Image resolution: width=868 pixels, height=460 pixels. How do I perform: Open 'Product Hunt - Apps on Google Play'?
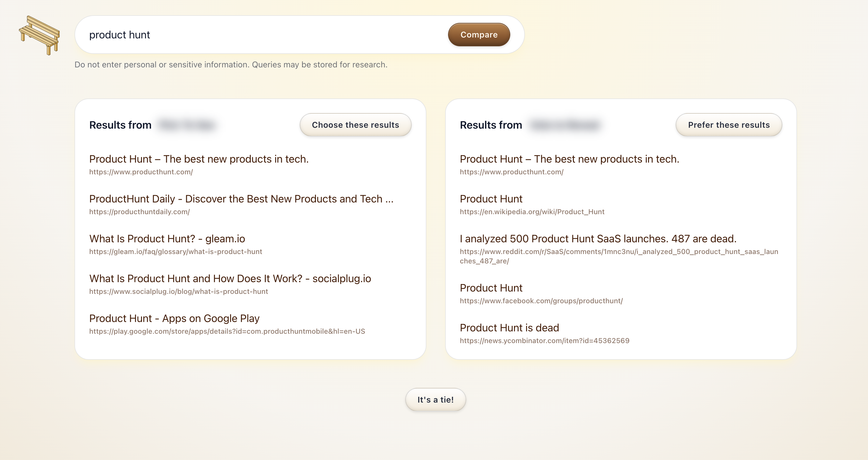pos(174,318)
